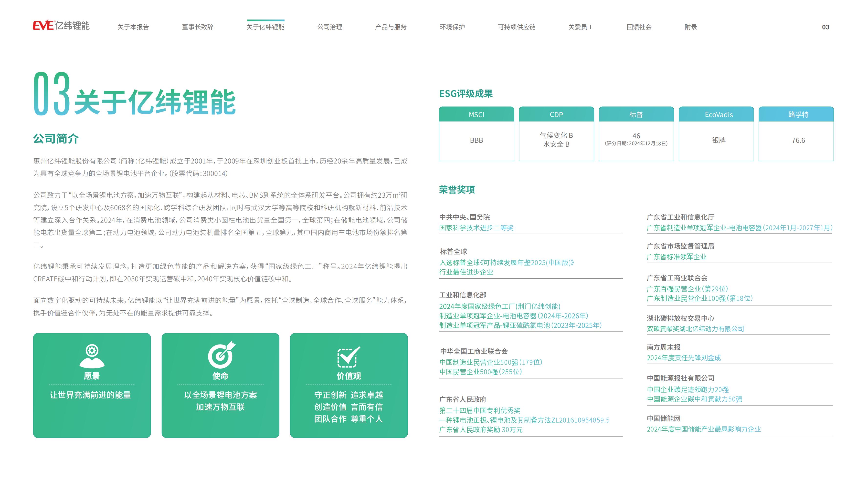Select the 标普 rating card header

(x=636, y=114)
